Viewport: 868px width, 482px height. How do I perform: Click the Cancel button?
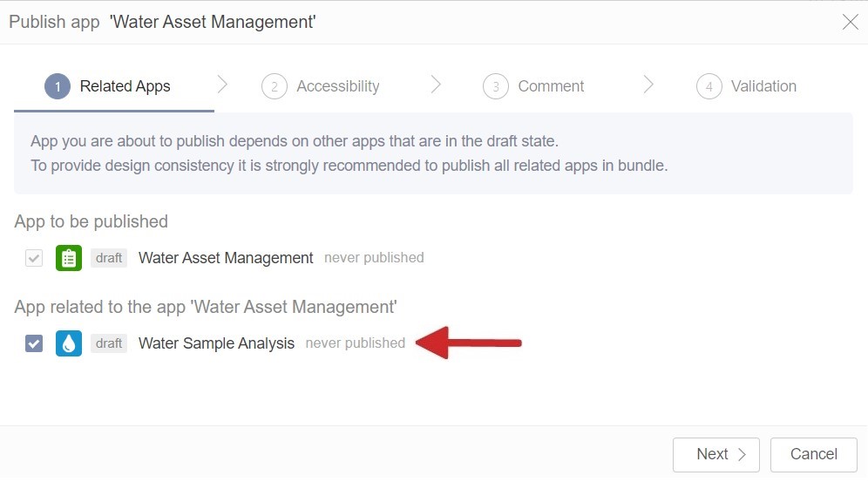[x=813, y=454]
